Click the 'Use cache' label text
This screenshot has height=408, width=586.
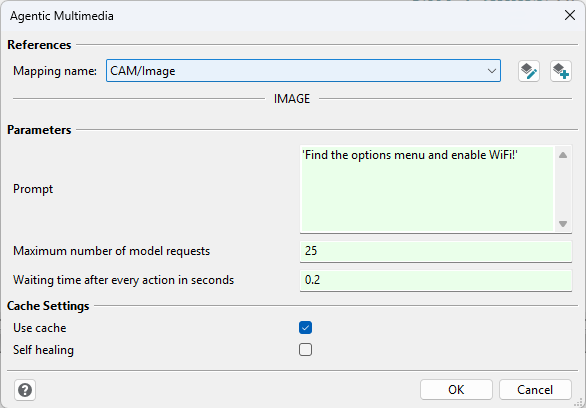click(40, 328)
